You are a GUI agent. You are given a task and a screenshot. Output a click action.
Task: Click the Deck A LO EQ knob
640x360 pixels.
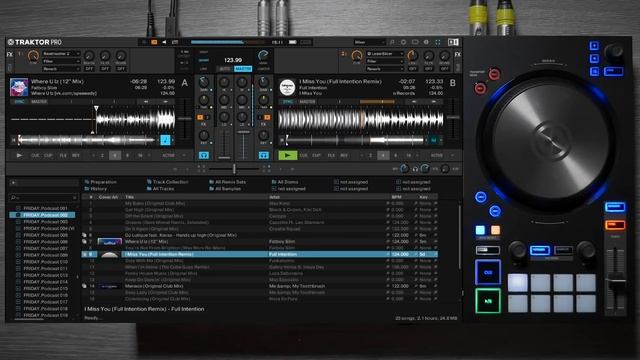click(224, 117)
